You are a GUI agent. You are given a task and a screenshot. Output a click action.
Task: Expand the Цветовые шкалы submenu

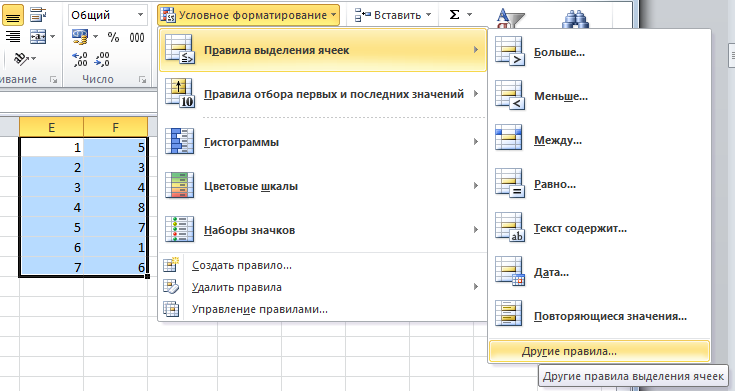tap(323, 186)
